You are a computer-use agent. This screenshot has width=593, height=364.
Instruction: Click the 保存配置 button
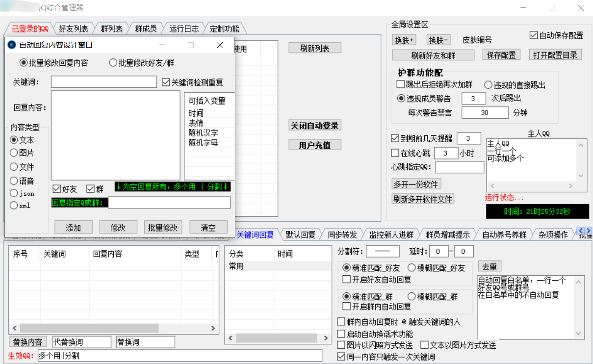point(501,55)
